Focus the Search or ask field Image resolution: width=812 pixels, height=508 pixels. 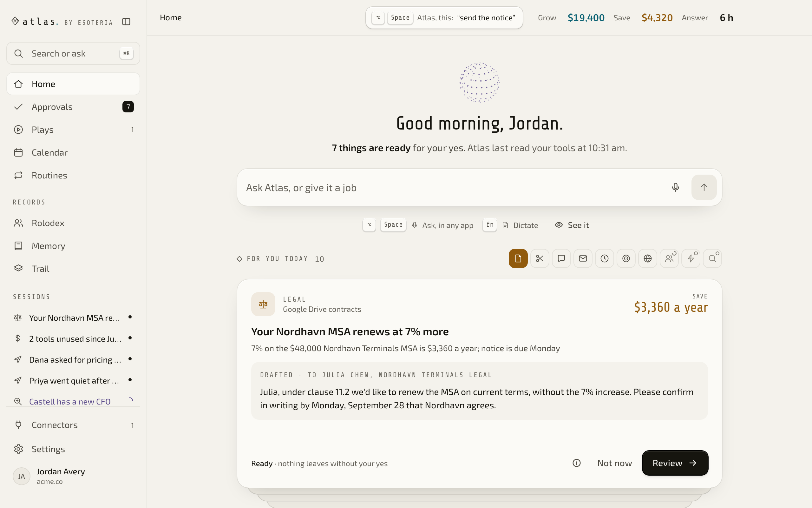[73, 53]
